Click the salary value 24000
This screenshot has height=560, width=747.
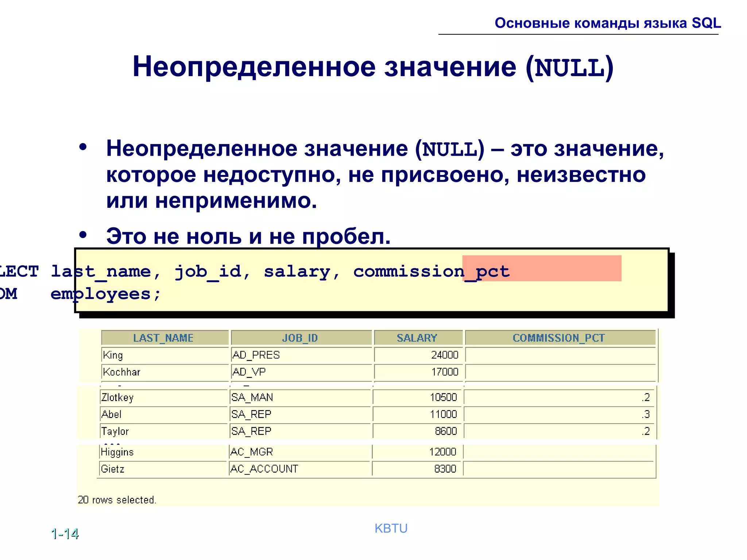point(444,355)
